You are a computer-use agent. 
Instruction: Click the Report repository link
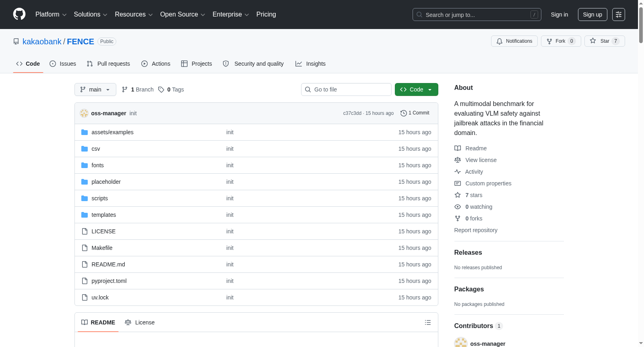tap(476, 230)
